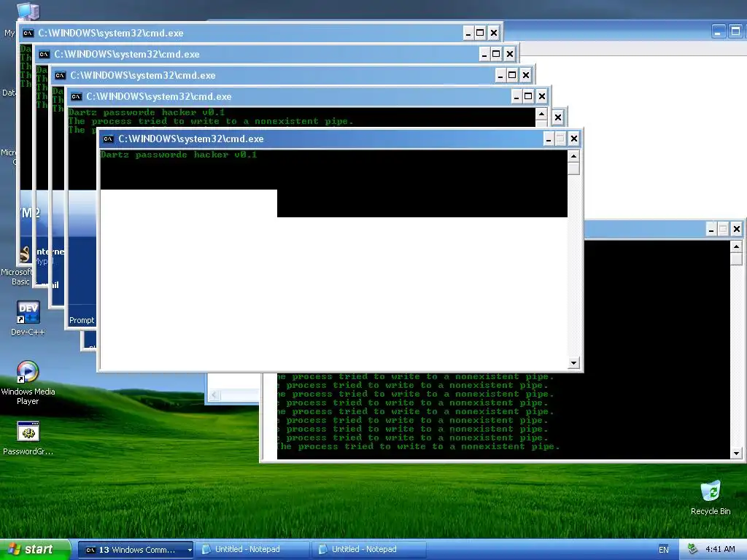Click scroll-down arrow of lower-right cmd window

point(737,454)
